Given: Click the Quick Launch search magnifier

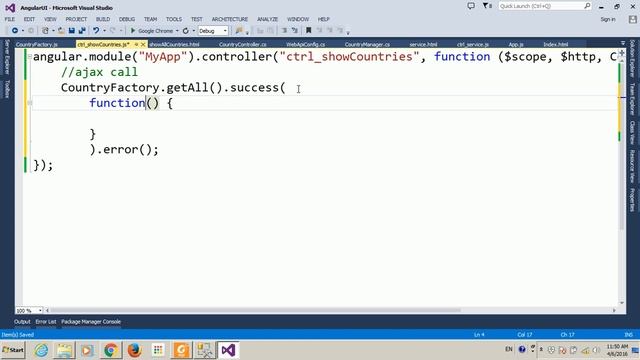Looking at the screenshot, I should pyautogui.click(x=587, y=6).
